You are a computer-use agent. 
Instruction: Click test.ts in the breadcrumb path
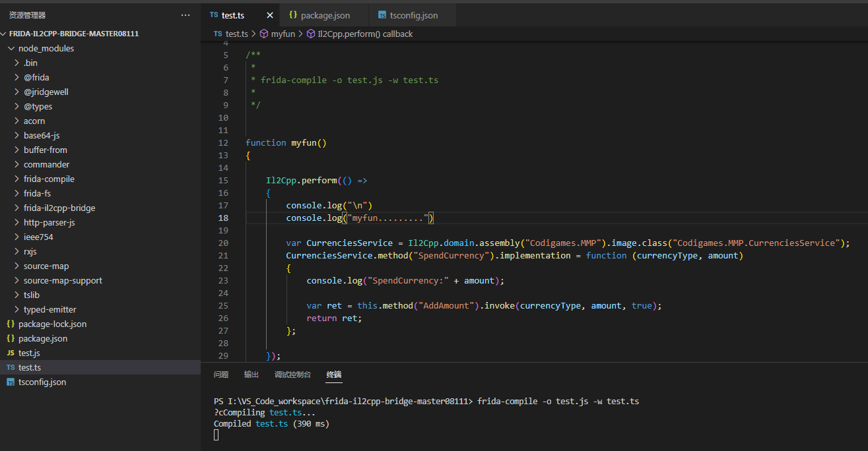point(236,33)
